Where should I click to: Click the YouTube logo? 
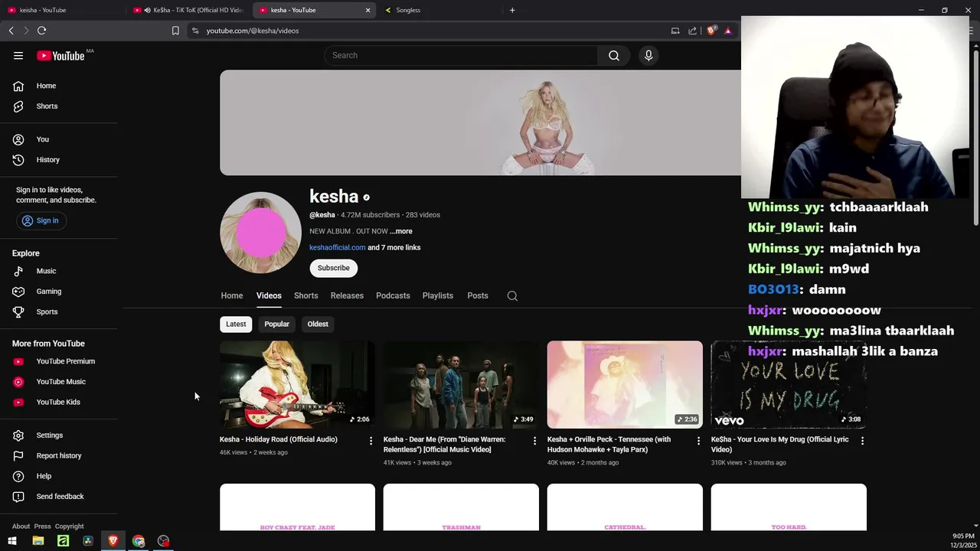pos(60,55)
